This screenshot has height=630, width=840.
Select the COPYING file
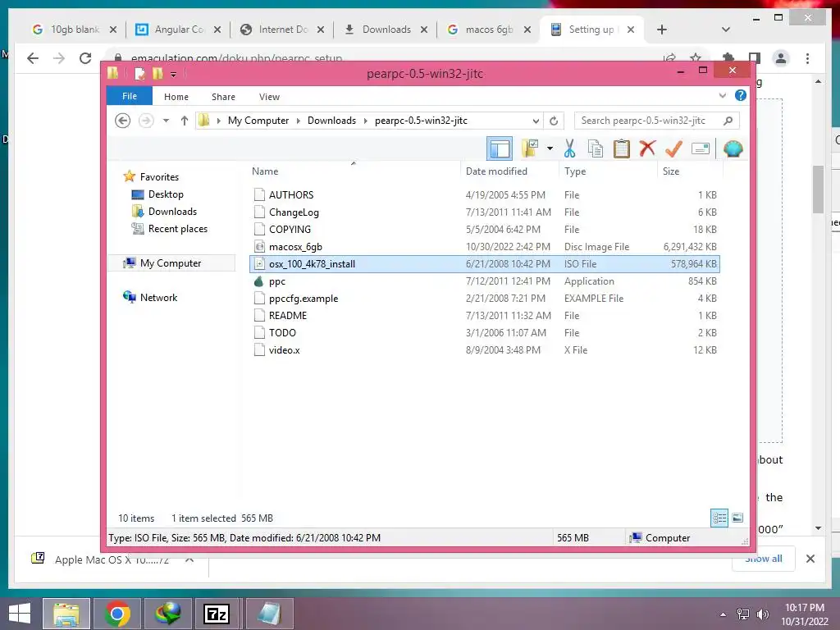pyautogui.click(x=484, y=230)
